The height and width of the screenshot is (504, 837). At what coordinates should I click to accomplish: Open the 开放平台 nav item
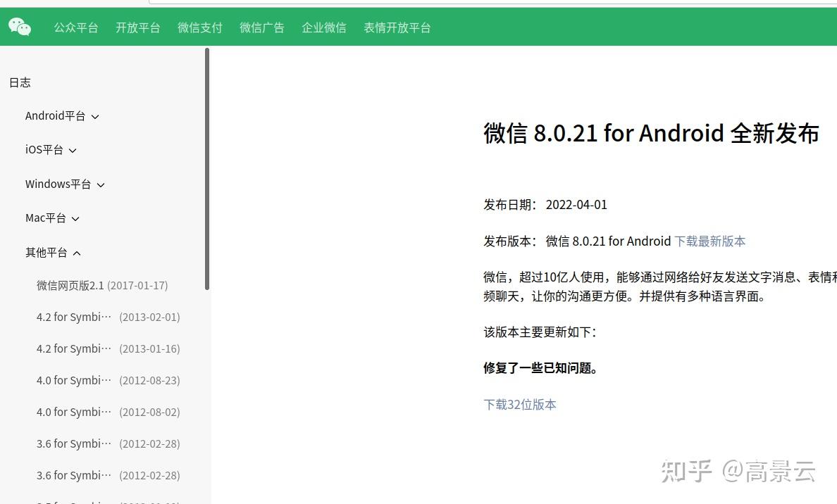(137, 27)
